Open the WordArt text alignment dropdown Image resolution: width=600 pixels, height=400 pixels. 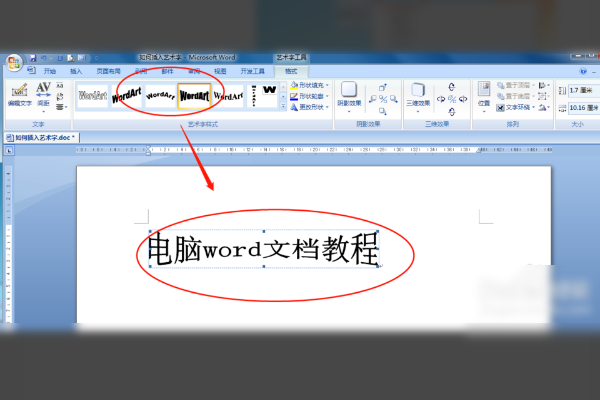pos(61,107)
